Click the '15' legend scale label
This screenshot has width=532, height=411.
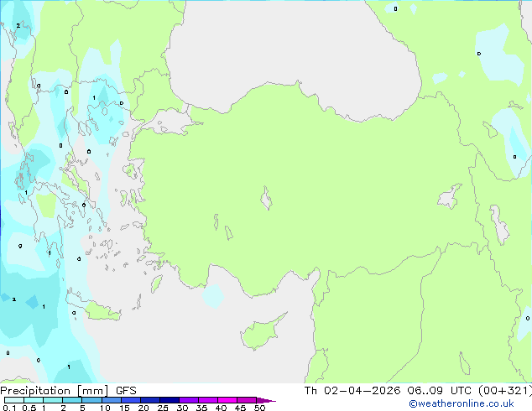pyautogui.click(x=124, y=408)
